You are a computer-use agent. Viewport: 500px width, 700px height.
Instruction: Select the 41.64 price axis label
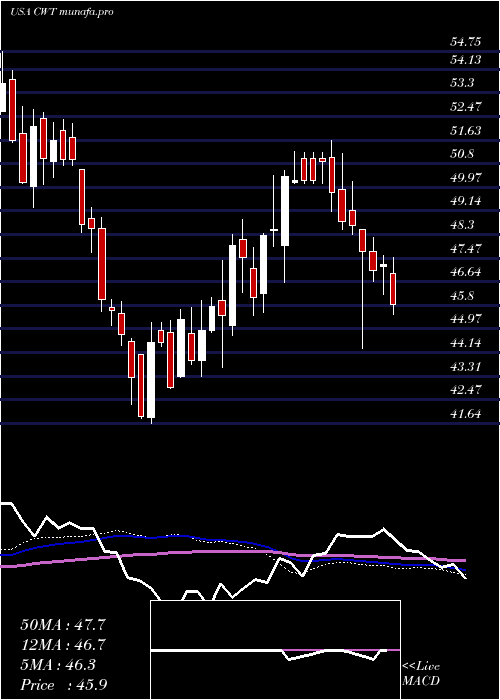point(466,414)
